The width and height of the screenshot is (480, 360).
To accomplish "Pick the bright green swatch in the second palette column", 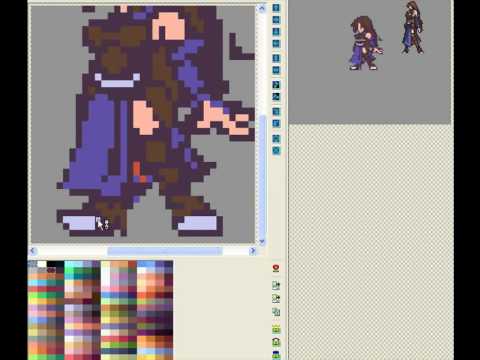I will 69,271.
